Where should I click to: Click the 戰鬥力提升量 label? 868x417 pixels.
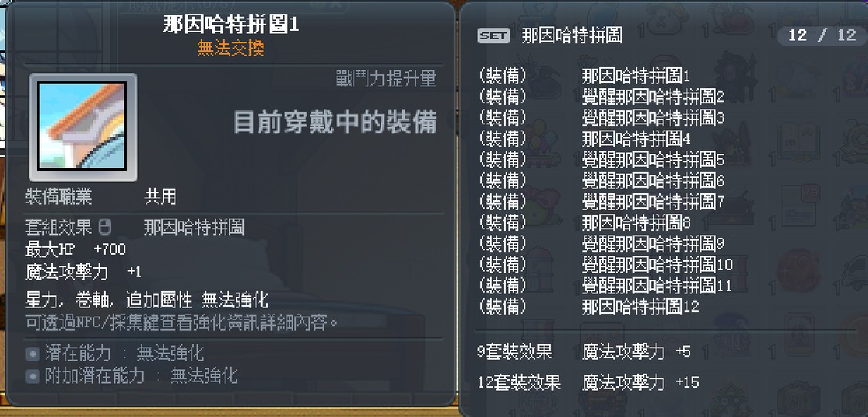coord(386,79)
